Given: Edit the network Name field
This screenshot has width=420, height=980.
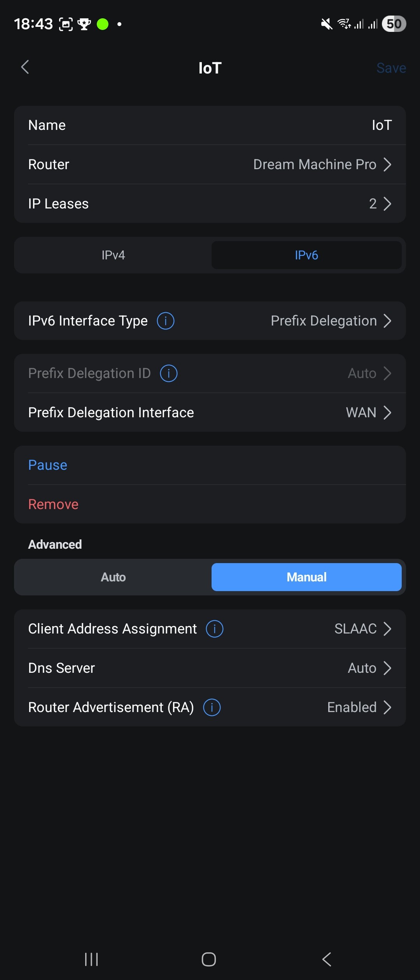Looking at the screenshot, I should click(x=210, y=125).
